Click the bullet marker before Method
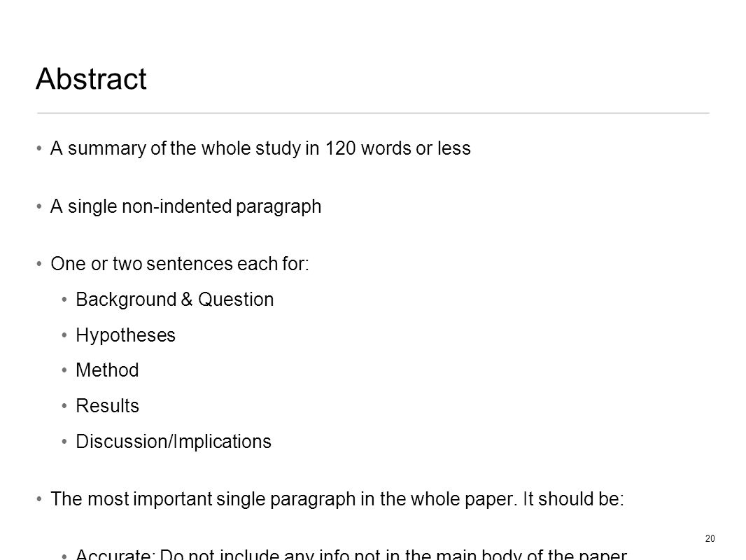The width and height of the screenshot is (746, 560). (64, 370)
